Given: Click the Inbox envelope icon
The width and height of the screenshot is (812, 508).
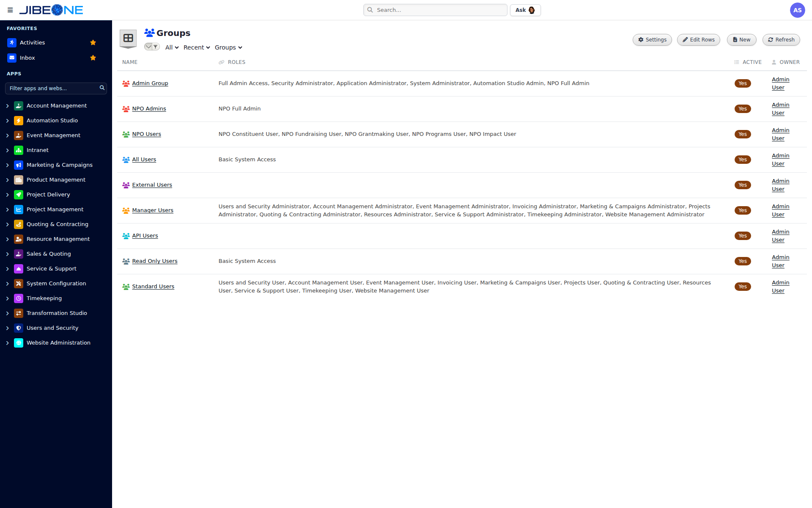Looking at the screenshot, I should pos(12,58).
